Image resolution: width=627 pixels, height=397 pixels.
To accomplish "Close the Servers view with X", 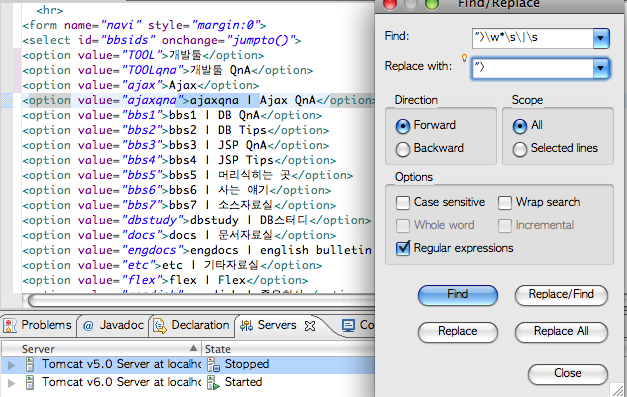I will point(310,326).
